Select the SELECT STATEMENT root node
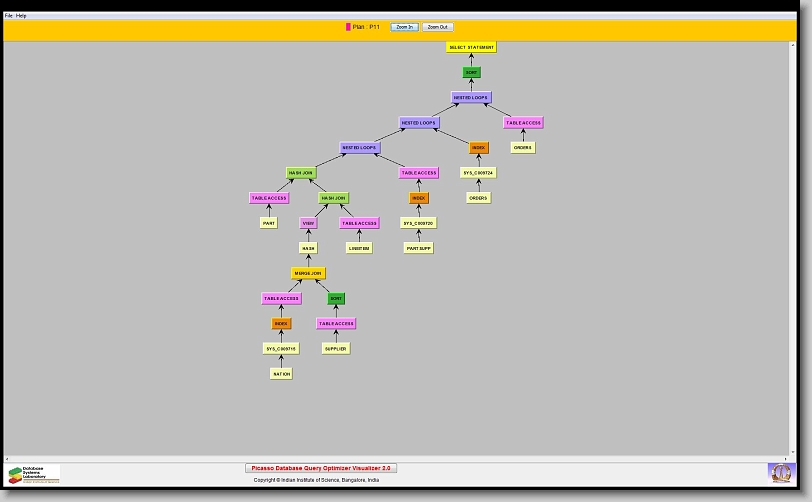 pos(471,47)
